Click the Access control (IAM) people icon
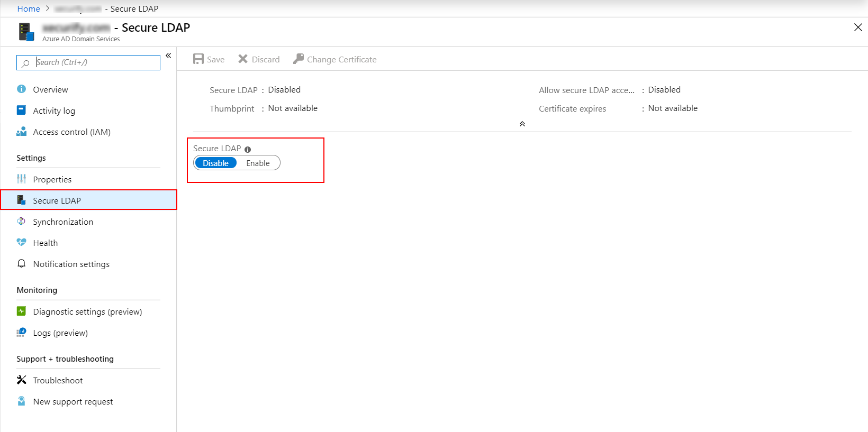868x432 pixels. [x=21, y=132]
